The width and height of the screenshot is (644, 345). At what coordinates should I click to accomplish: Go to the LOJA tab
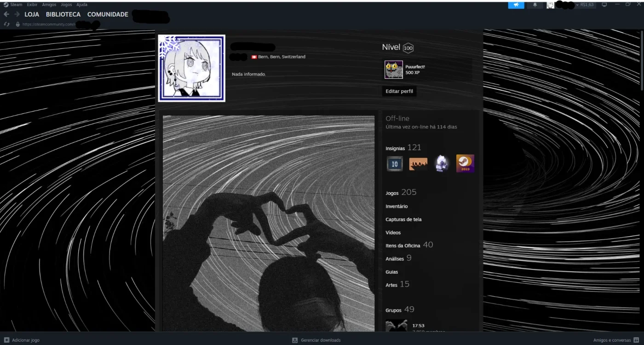tap(32, 14)
